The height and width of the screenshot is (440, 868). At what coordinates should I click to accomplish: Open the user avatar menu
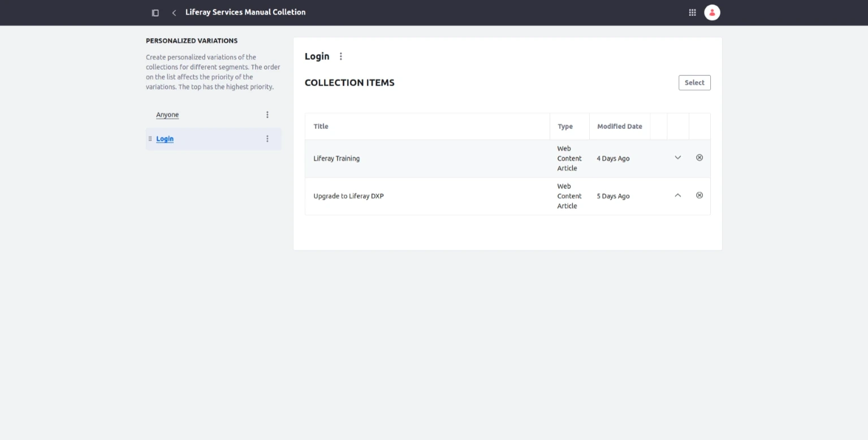(x=712, y=12)
